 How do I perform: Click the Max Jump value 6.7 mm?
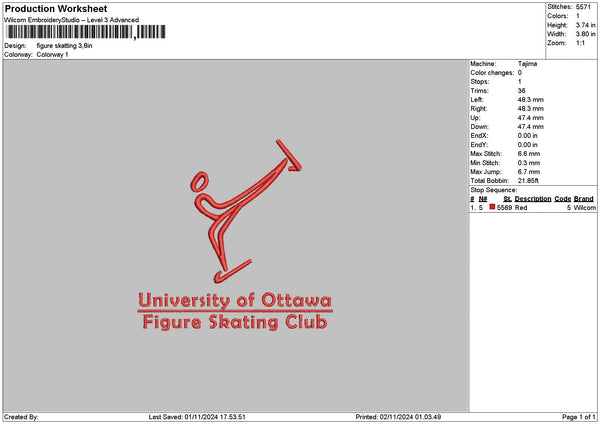tap(528, 172)
